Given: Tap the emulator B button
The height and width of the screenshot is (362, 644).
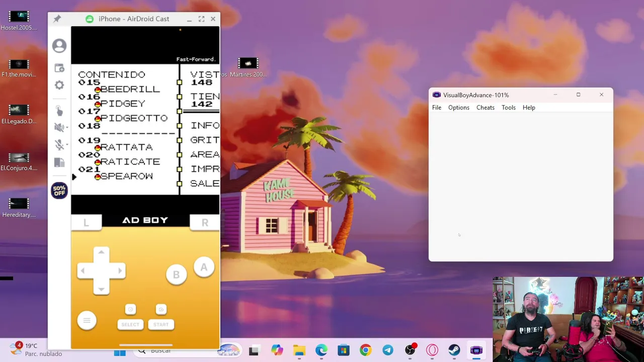Looking at the screenshot, I should (176, 275).
